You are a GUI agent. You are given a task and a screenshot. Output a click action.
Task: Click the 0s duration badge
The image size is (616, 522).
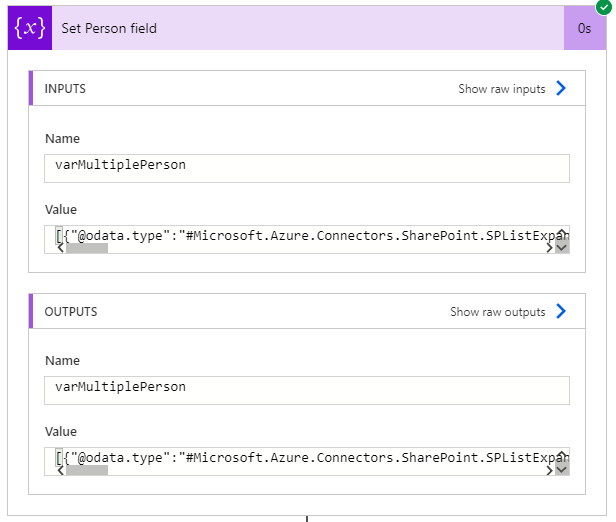pos(585,28)
